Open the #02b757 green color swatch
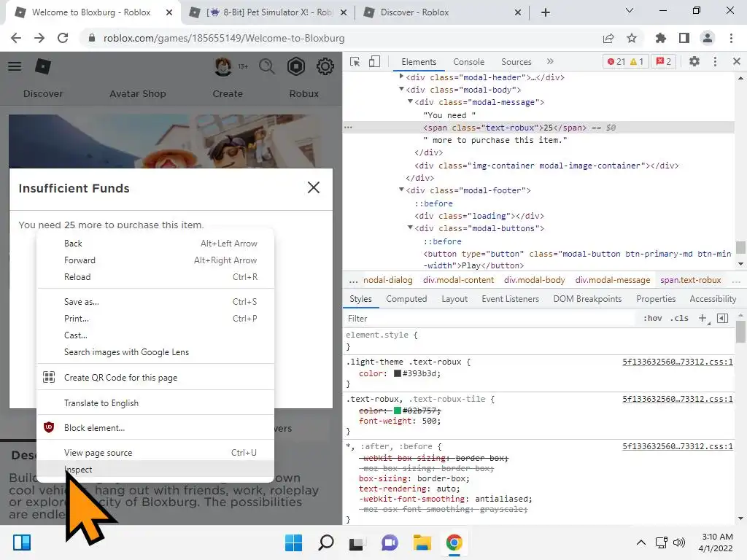The image size is (747, 560). (x=398, y=411)
